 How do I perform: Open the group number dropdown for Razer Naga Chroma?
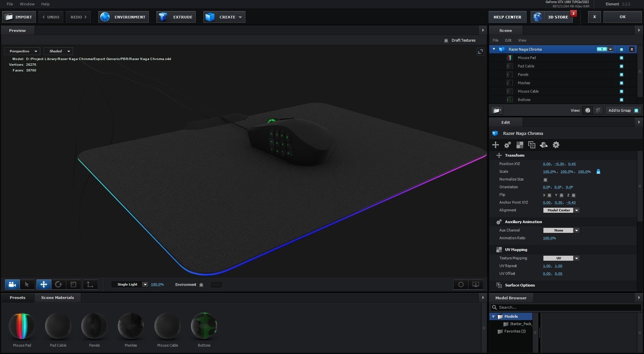click(610, 49)
